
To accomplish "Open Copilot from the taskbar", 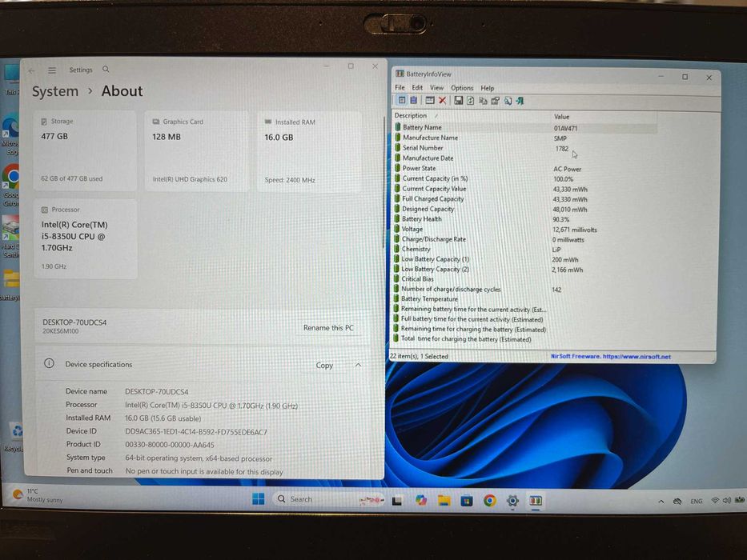I will 420,500.
